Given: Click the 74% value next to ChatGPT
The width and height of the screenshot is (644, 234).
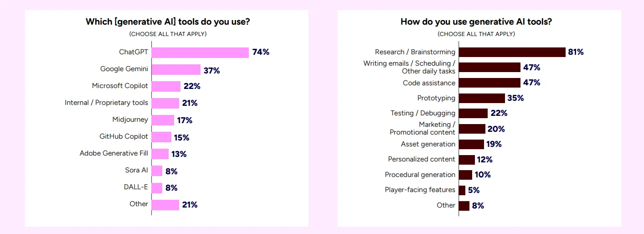Looking at the screenshot, I should coord(261,52).
